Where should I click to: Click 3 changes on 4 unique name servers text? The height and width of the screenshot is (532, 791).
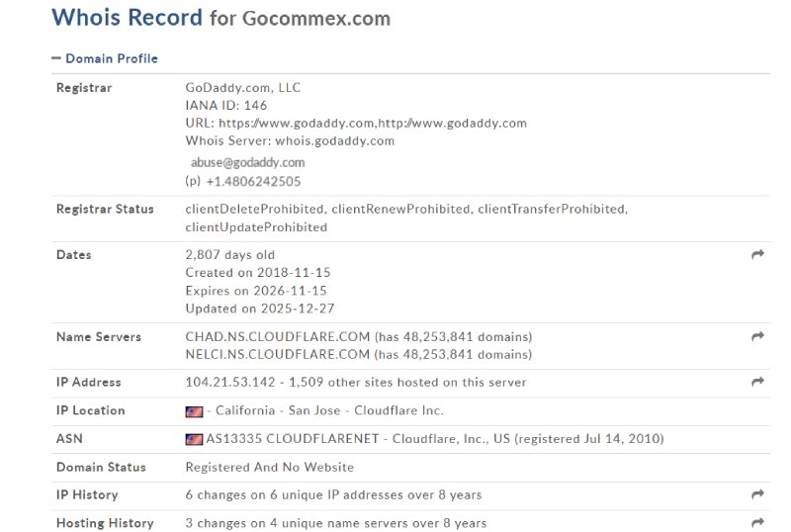pyautogui.click(x=336, y=523)
